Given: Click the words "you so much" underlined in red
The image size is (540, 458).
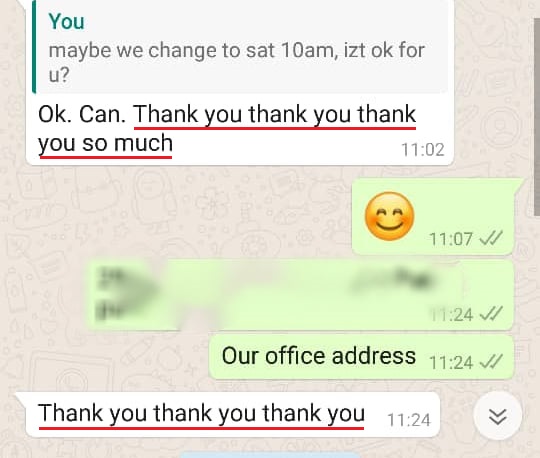Looking at the screenshot, I should (x=105, y=143).
